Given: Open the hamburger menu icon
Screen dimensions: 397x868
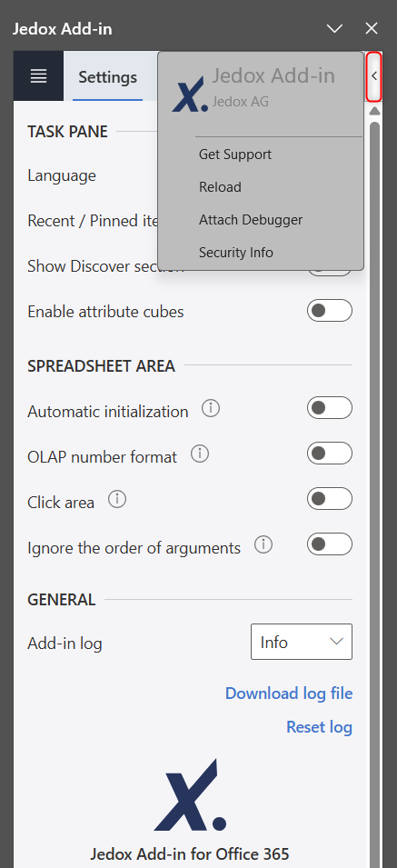Looking at the screenshot, I should click(38, 75).
